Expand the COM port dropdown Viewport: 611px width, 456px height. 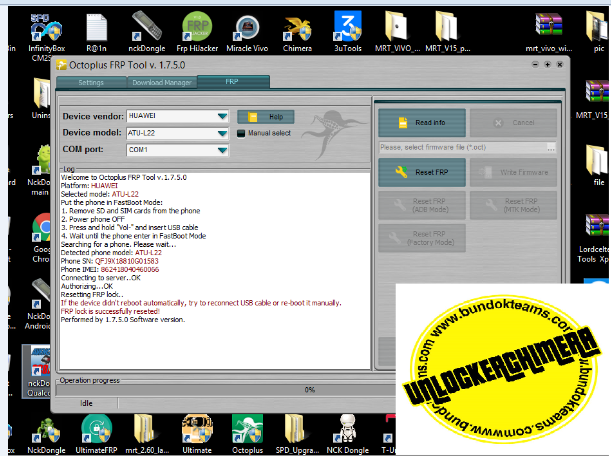click(x=222, y=150)
